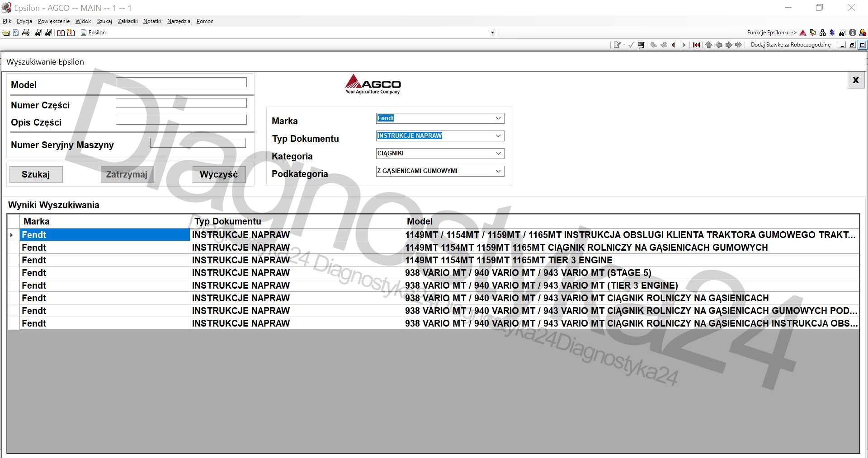Click the gray right arrow icon

coord(729,45)
